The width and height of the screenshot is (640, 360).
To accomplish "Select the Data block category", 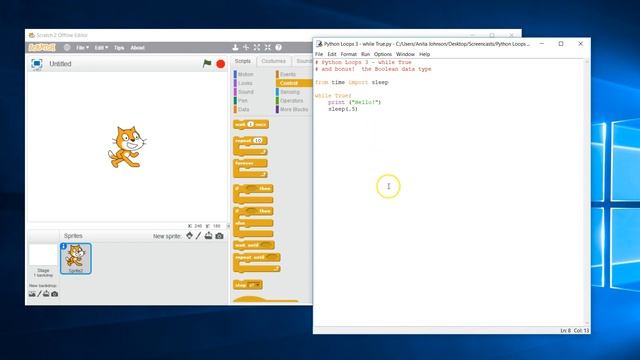I will tap(243, 109).
